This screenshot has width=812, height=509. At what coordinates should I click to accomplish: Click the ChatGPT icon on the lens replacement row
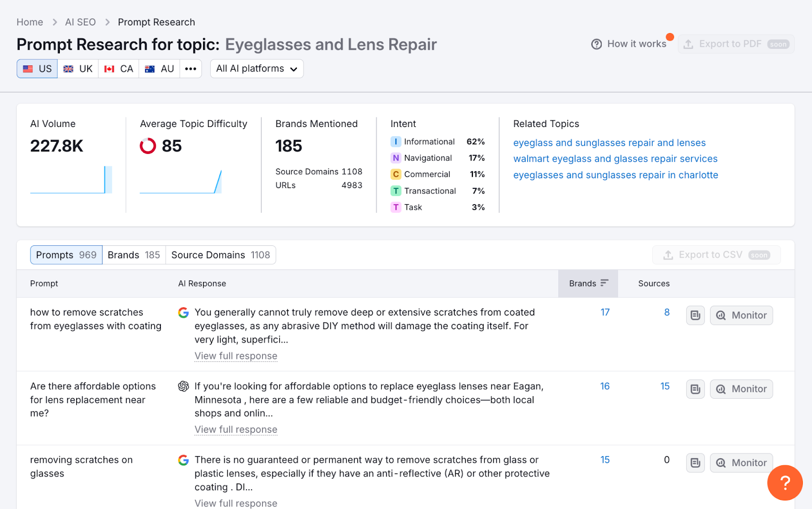tap(183, 386)
